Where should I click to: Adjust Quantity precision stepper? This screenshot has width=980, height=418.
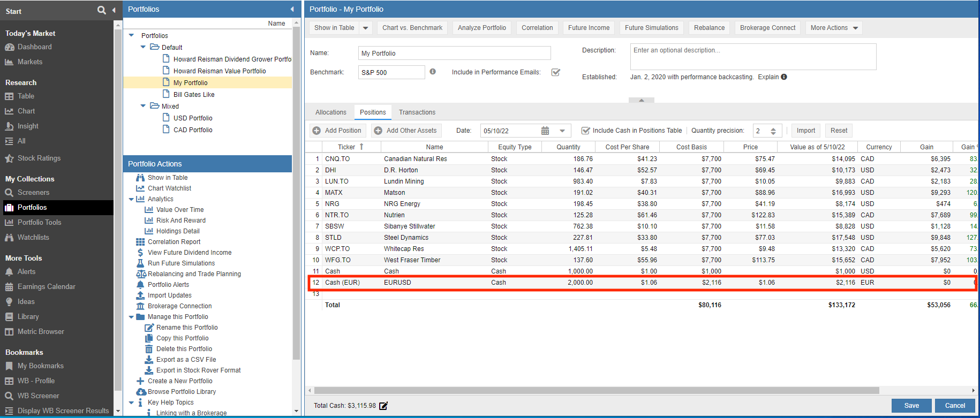pyautogui.click(x=773, y=131)
